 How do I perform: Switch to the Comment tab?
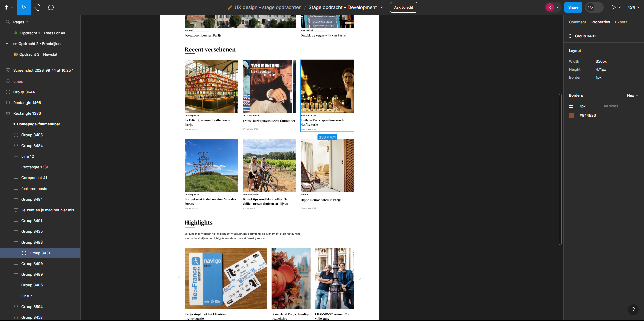pyautogui.click(x=577, y=22)
